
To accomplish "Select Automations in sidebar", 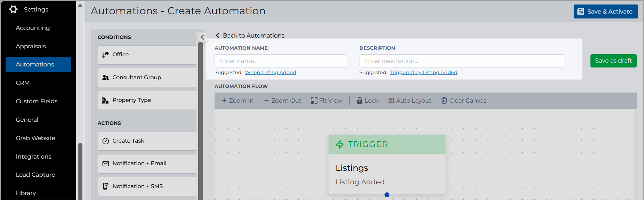I will point(38,64).
